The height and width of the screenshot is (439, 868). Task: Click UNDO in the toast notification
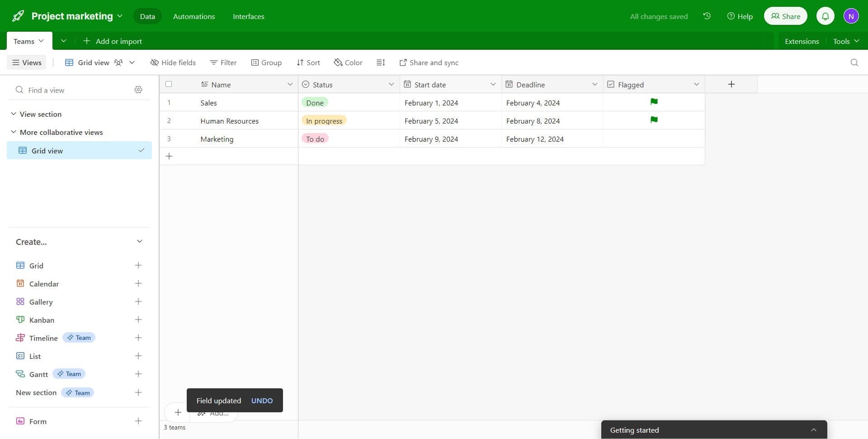pyautogui.click(x=262, y=401)
